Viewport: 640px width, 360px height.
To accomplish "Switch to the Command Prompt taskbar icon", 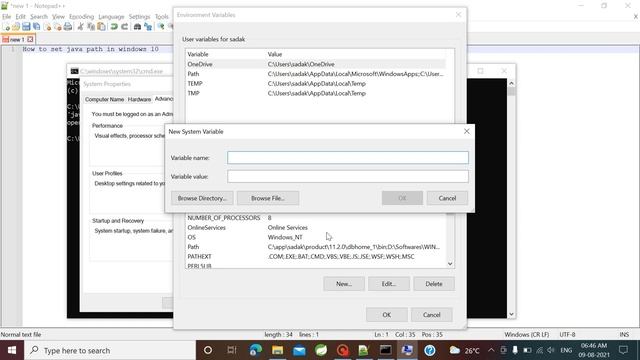I will tap(385, 350).
